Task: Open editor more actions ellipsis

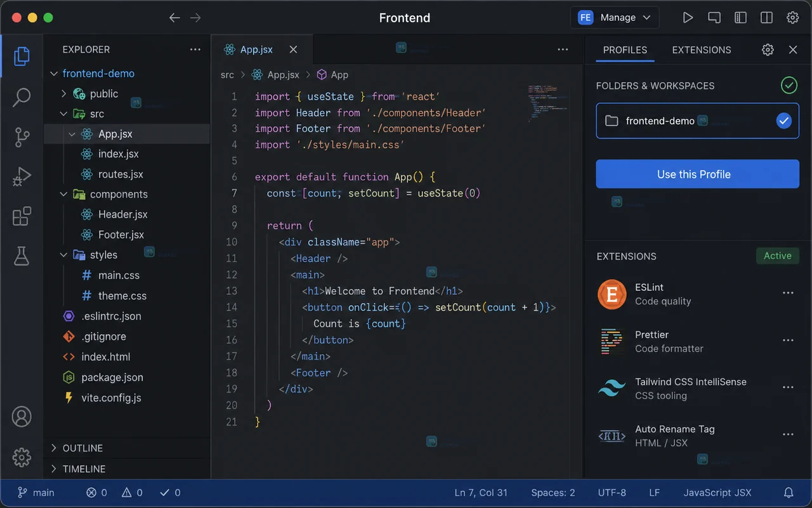Action: (x=563, y=49)
